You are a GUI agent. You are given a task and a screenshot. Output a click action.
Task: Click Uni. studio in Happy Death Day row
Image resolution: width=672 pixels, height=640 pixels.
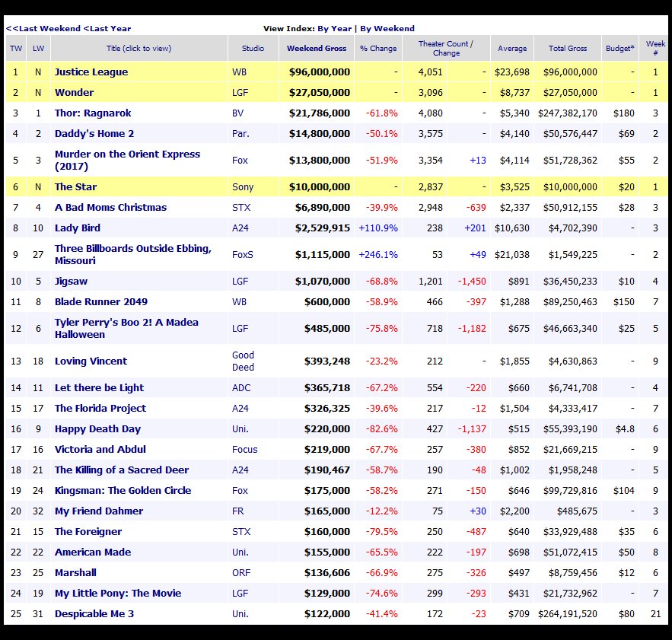coord(240,428)
